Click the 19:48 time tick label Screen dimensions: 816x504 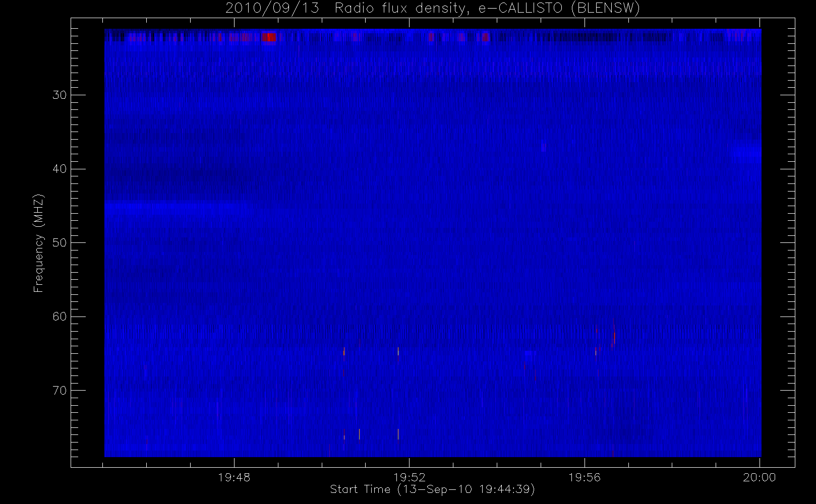click(234, 477)
